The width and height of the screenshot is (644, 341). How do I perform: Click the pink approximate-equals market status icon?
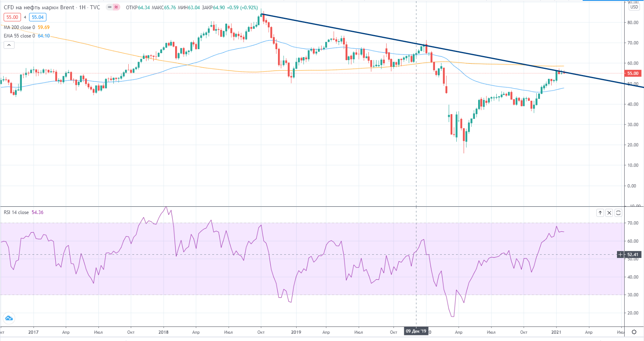(116, 7)
